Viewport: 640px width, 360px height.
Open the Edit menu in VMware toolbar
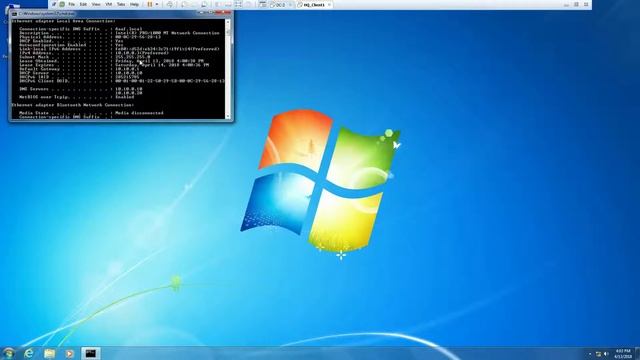click(x=83, y=4)
